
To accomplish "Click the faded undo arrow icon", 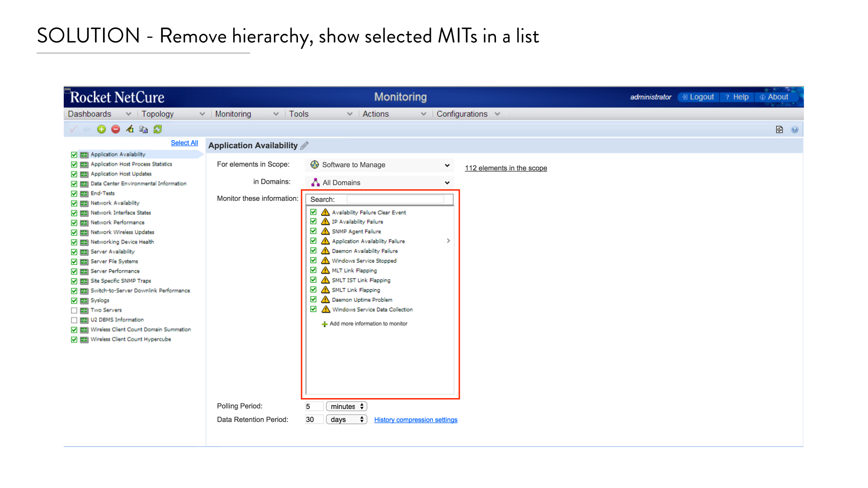I will pyautogui.click(x=87, y=130).
